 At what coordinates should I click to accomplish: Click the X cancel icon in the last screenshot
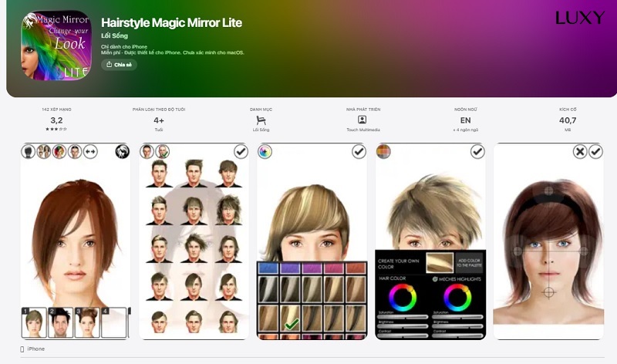click(580, 151)
